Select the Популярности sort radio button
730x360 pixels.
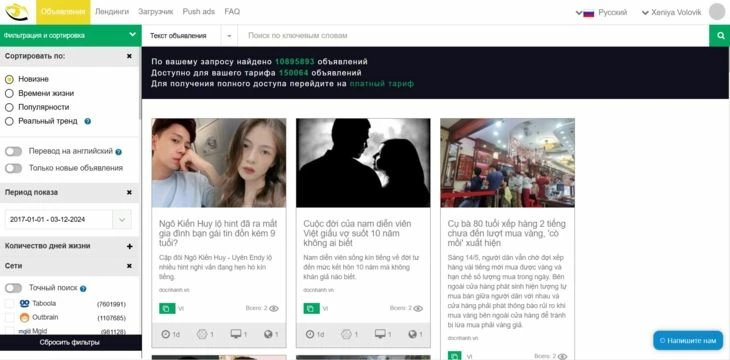9,107
